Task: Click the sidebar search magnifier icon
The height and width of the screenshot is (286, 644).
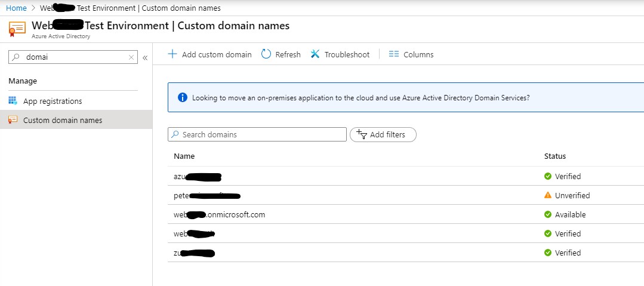Action: (x=17, y=57)
